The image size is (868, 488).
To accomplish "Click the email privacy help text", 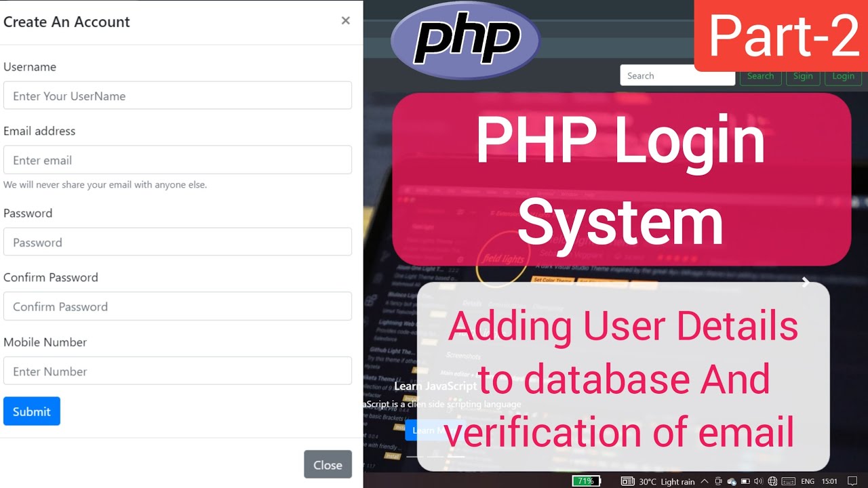I will click(x=105, y=184).
